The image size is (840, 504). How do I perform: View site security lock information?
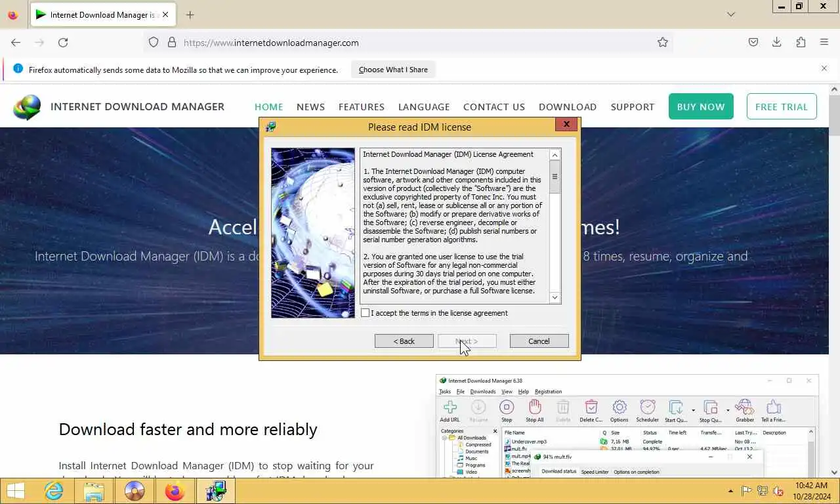(172, 42)
